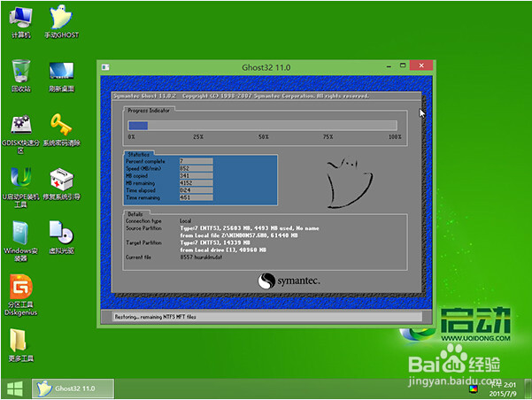The height and width of the screenshot is (400, 532).
Task: Launch the 手动GHOST ghost icon
Action: [x=61, y=22]
